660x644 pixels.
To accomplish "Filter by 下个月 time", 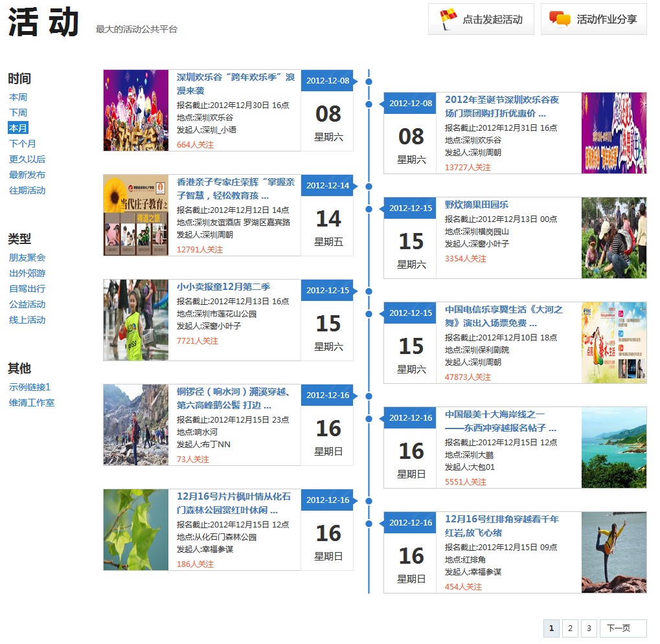I will (22, 144).
